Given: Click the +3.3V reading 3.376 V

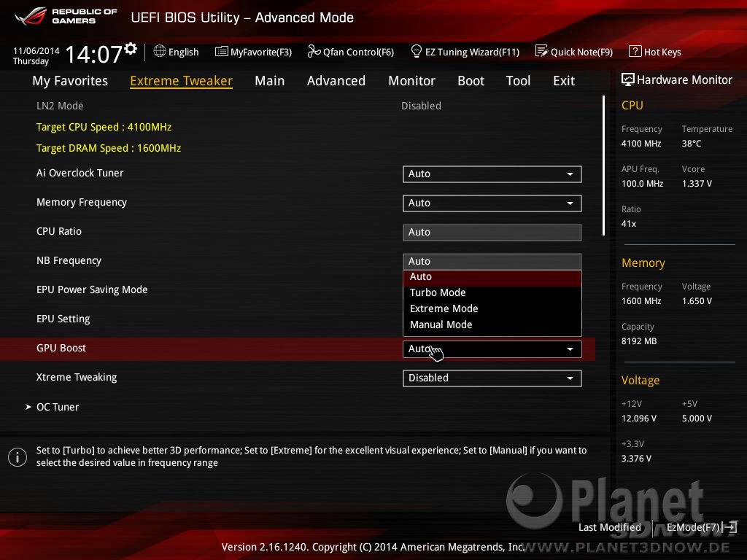Looking at the screenshot, I should [636, 458].
